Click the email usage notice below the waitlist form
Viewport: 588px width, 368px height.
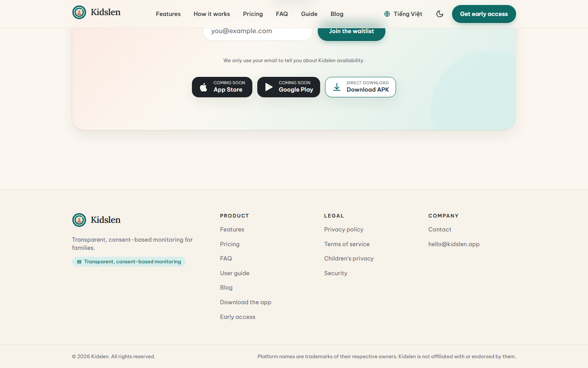[294, 61]
